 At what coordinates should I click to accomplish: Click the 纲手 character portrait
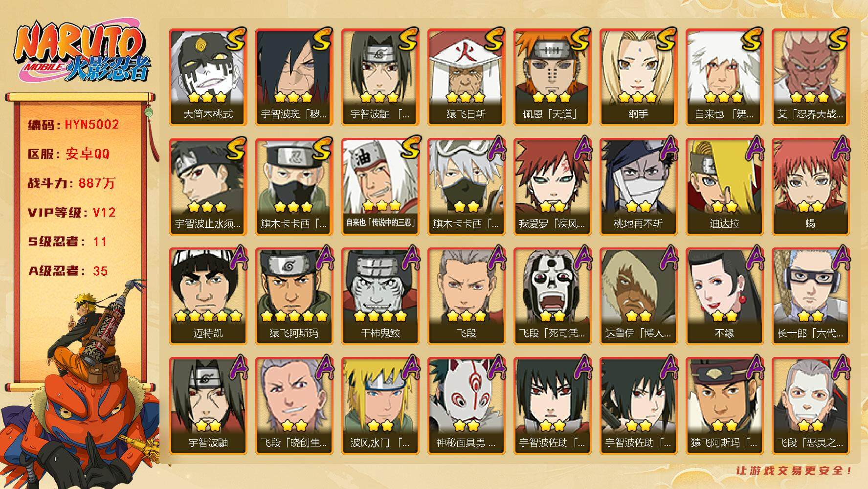point(638,77)
